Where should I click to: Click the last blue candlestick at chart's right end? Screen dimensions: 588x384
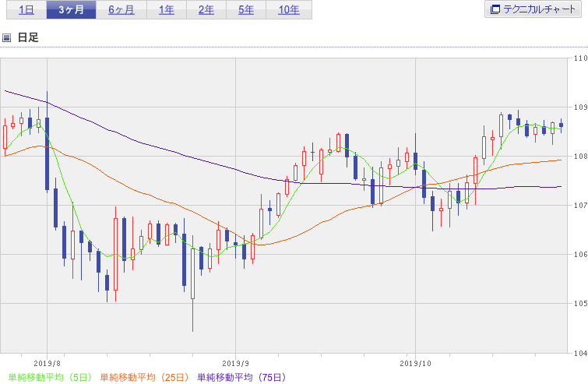tap(562, 125)
